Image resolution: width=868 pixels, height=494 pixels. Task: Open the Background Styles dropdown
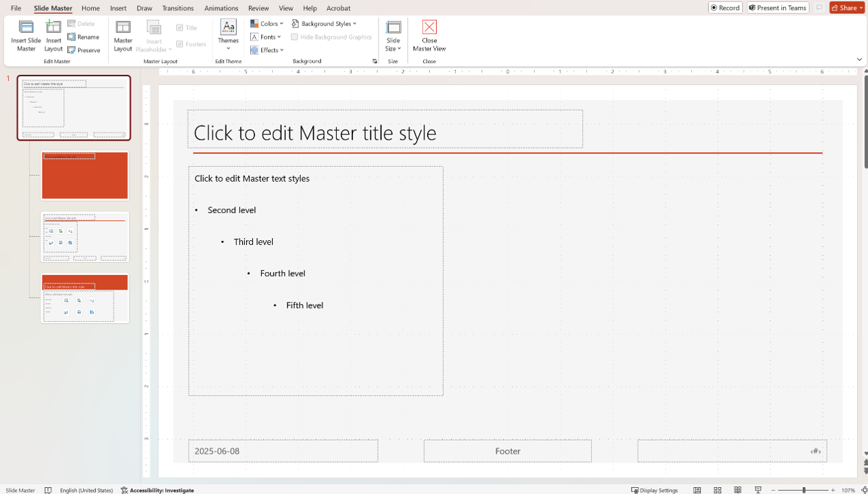pos(324,23)
